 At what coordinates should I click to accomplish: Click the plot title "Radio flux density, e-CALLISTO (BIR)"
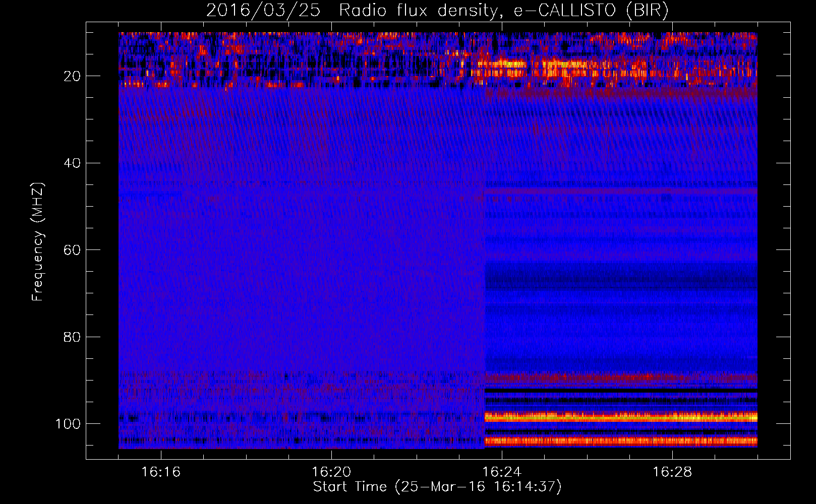click(x=504, y=10)
